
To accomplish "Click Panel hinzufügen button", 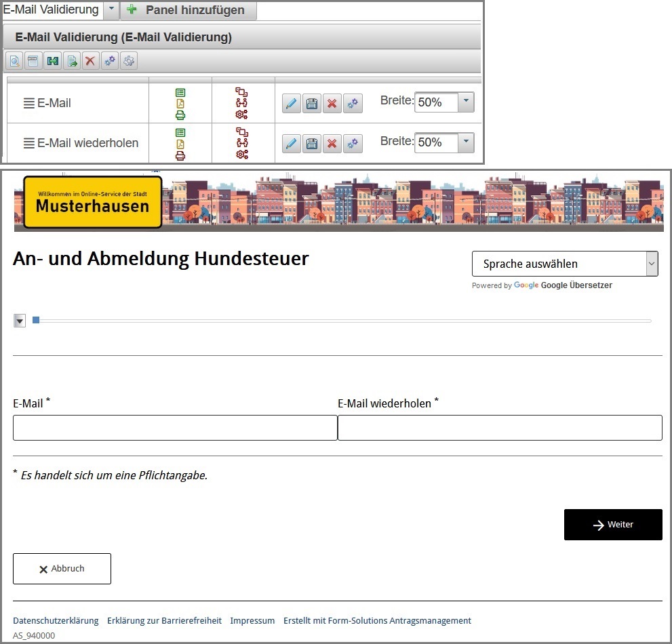I will [x=189, y=10].
